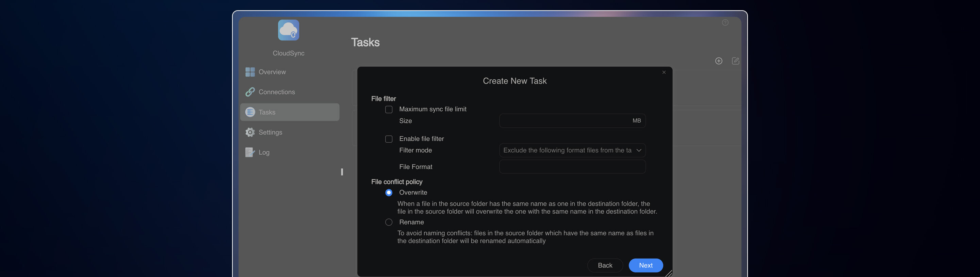Click the Next button
Image resolution: width=980 pixels, height=277 pixels.
(646, 265)
